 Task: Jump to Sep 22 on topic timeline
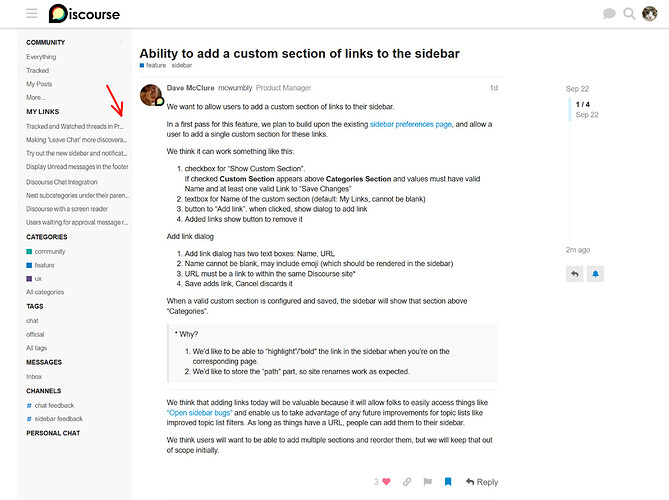577,89
